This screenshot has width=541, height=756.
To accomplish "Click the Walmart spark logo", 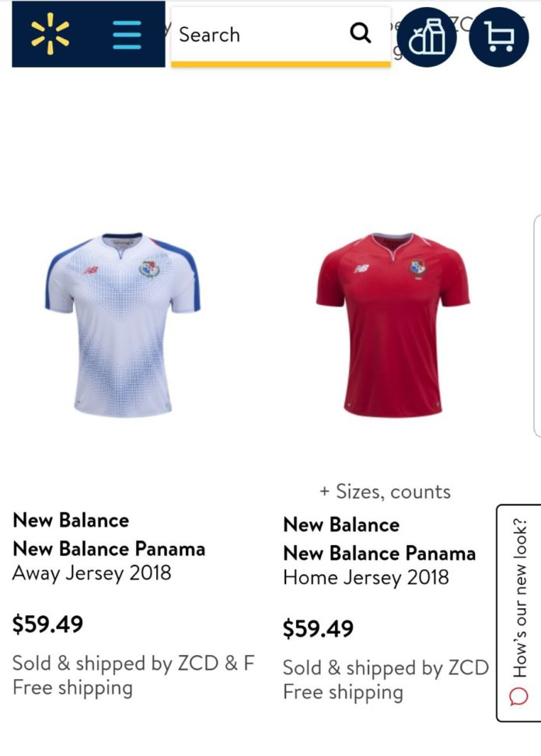I will (50, 33).
